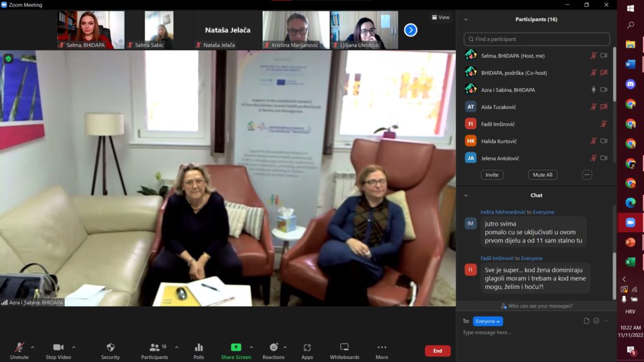Click the Security shield icon

click(111, 348)
